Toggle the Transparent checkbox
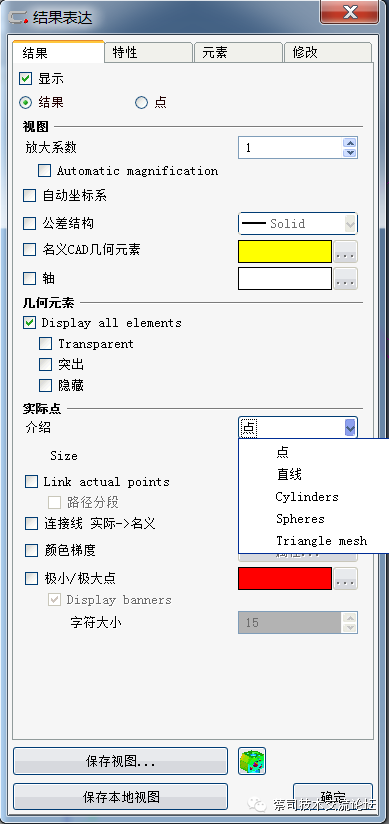Viewport: 389px width, 824px height. 46,344
